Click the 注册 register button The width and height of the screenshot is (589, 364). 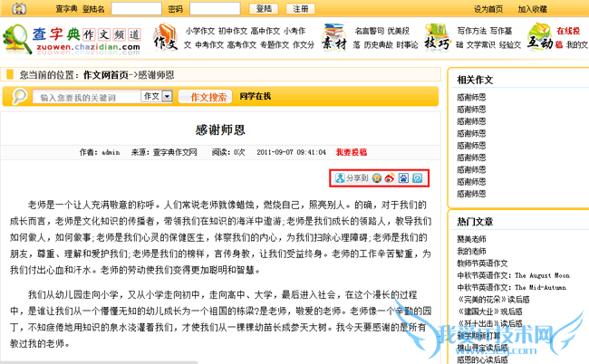tap(301, 9)
